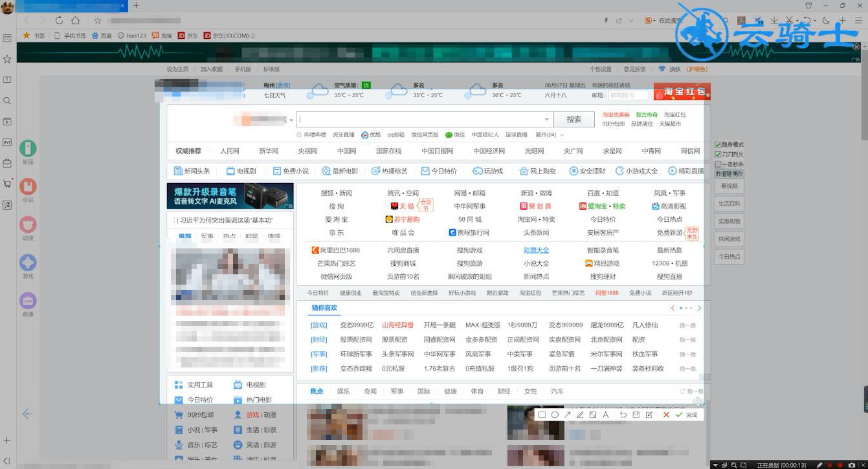
Task: Open the 天猫 site link
Action: [x=402, y=206]
